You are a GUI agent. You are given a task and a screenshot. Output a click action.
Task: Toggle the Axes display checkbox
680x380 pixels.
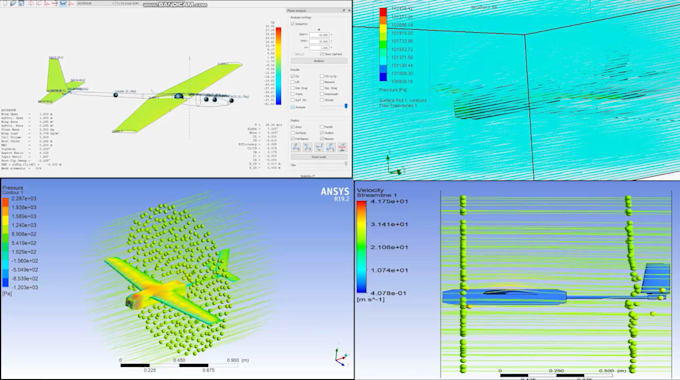click(293, 127)
